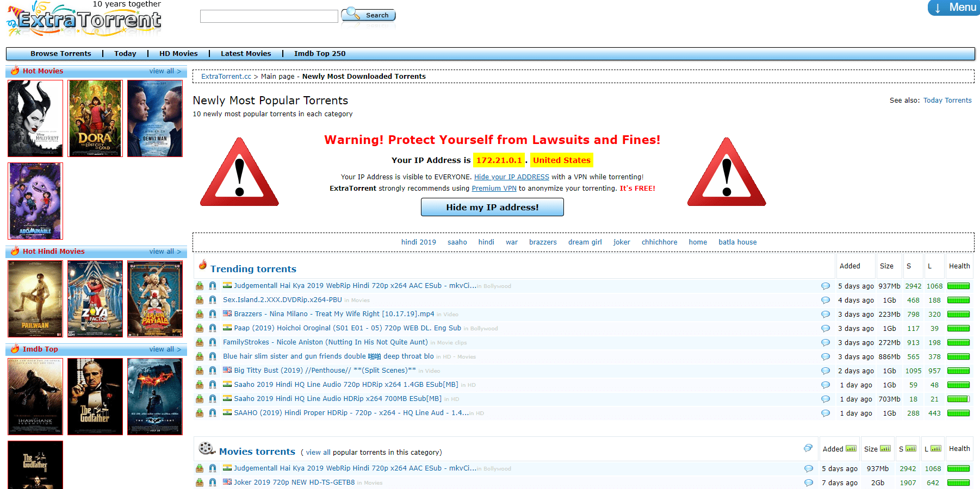The width and height of the screenshot is (980, 489).
Task: Click download icon for Trending Judgementall Hai Kya
Action: 200,286
